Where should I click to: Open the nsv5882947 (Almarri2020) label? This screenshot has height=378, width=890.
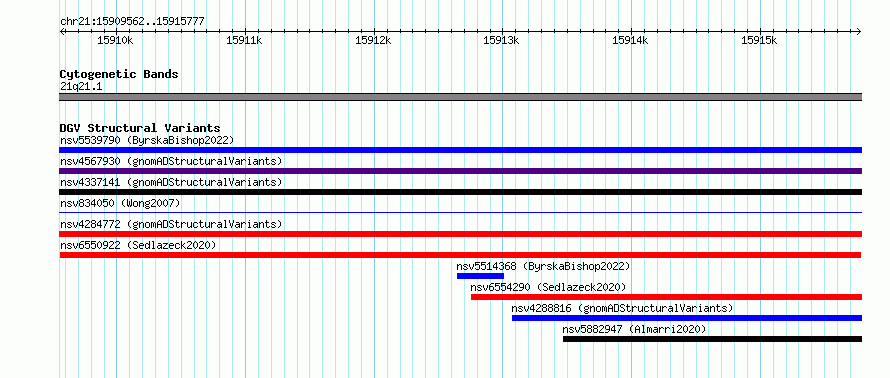635,329
